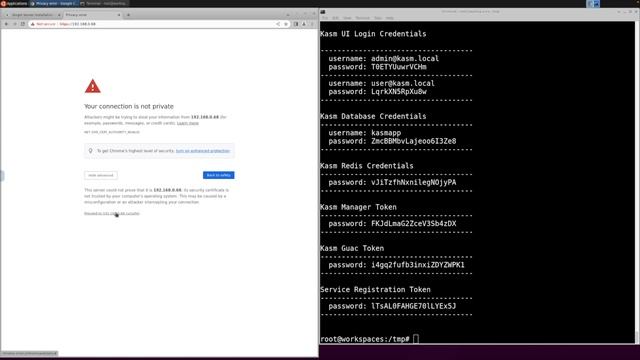Click the Learn more link
Screen dimensions: 640x360
click(188, 123)
